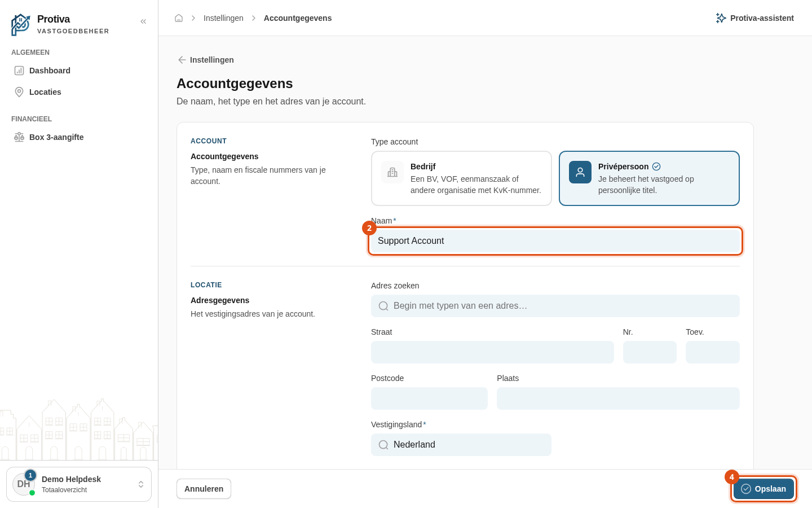Viewport: 812px width, 508px height.
Task: Click the Adres zoeken search field
Action: (x=555, y=306)
